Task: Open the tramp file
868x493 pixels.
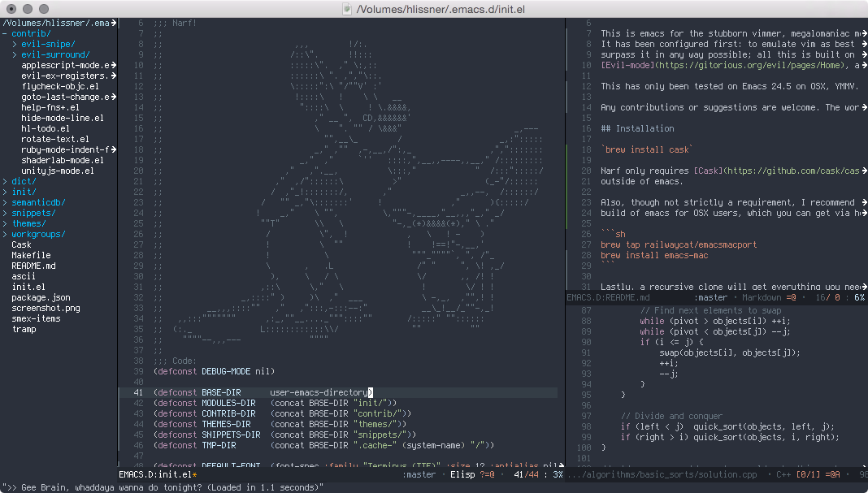Action: (24, 329)
